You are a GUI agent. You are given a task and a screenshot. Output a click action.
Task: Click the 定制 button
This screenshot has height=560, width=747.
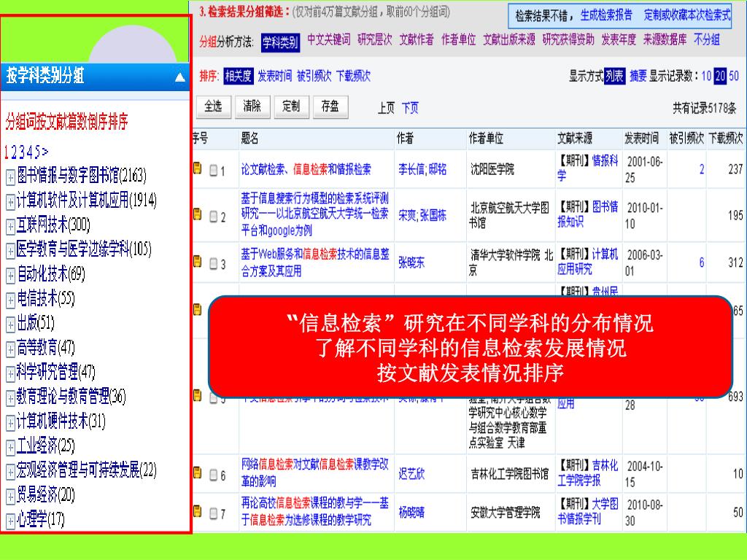292,106
